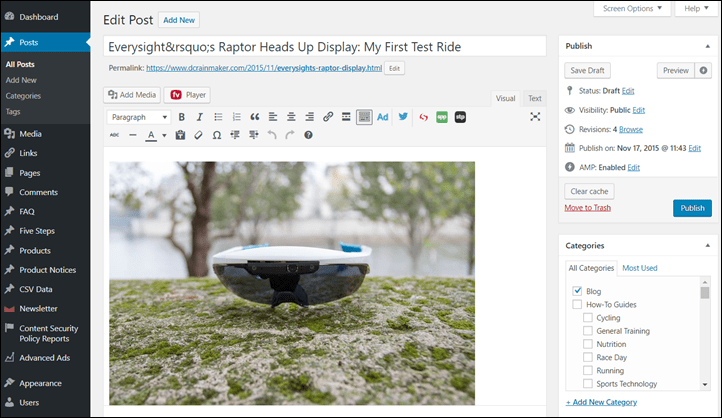Click the FV Player button

point(187,95)
